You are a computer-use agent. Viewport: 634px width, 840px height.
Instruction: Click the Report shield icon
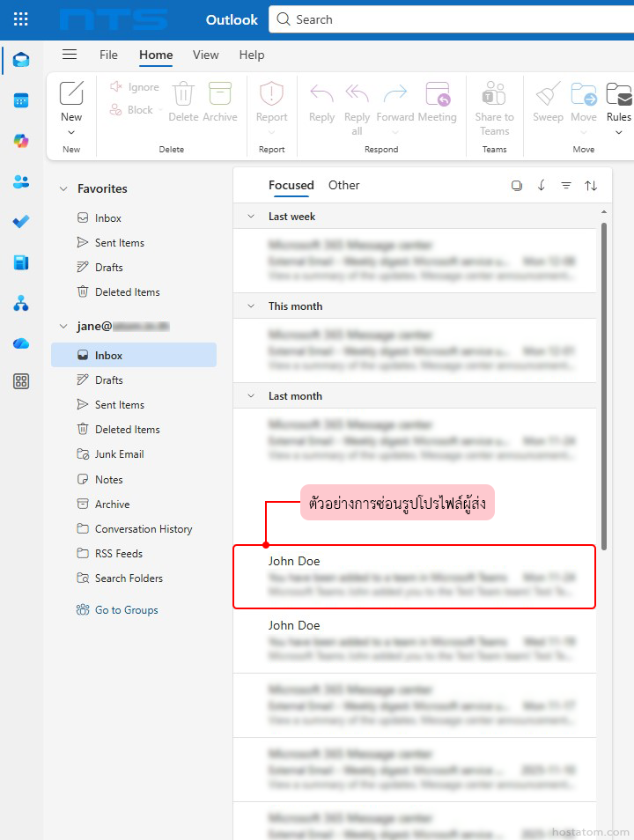point(272,93)
